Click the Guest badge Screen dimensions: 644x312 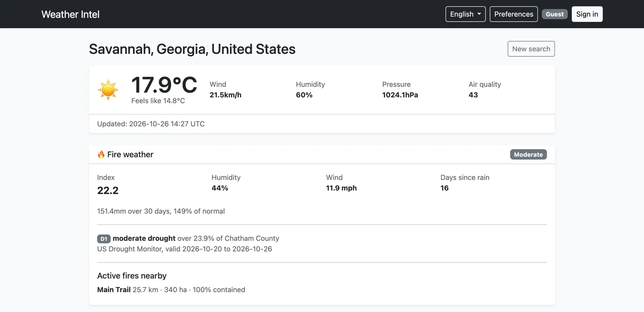(554, 14)
